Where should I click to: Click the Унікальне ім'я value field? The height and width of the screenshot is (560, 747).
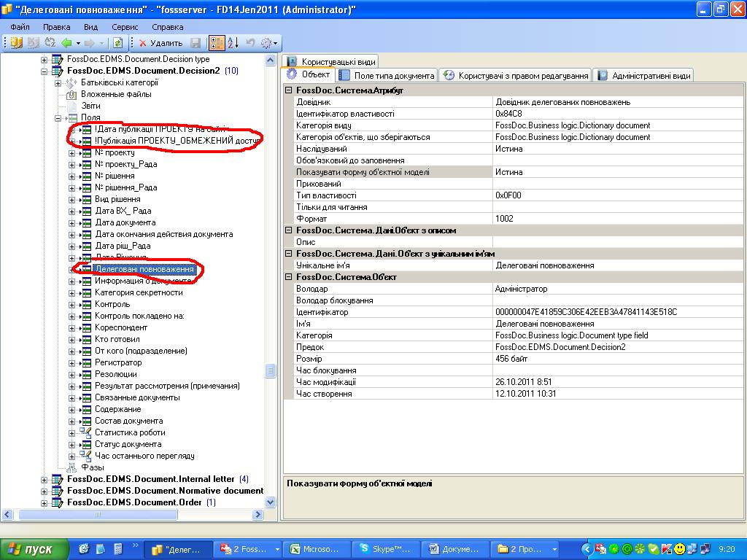pos(618,265)
